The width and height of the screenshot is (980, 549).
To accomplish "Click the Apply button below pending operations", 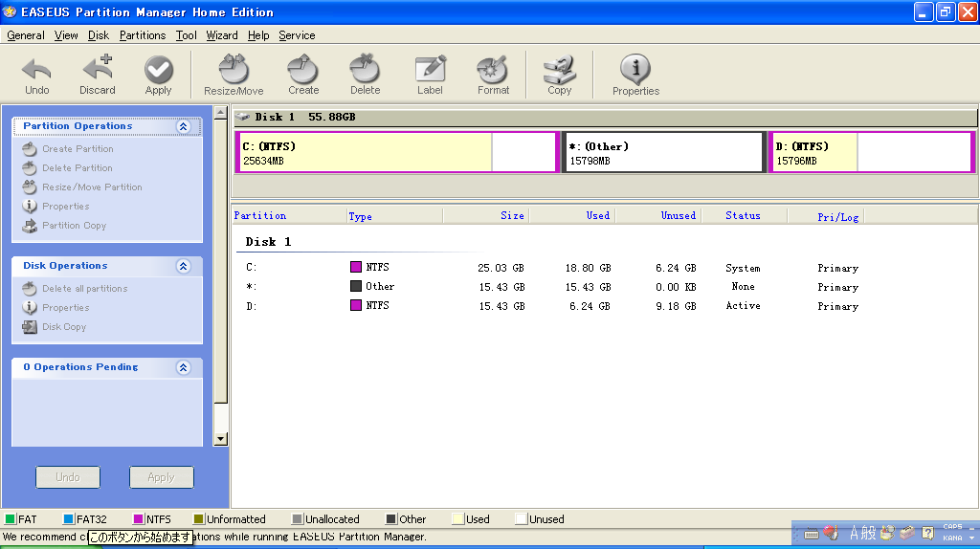I will pyautogui.click(x=161, y=477).
